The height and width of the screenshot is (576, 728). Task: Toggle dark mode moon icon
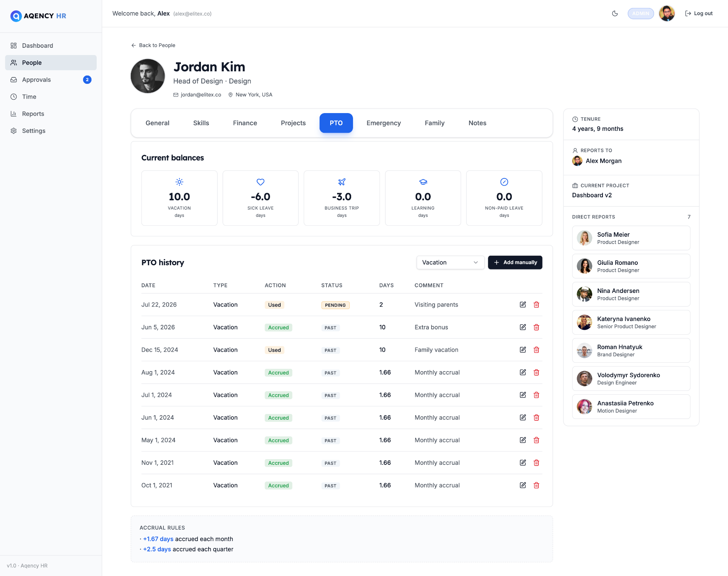[615, 14]
